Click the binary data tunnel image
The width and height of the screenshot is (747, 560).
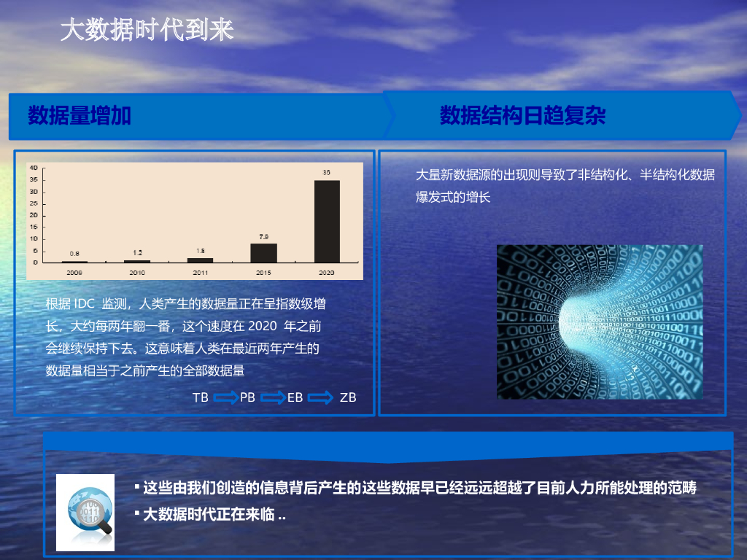click(x=600, y=321)
